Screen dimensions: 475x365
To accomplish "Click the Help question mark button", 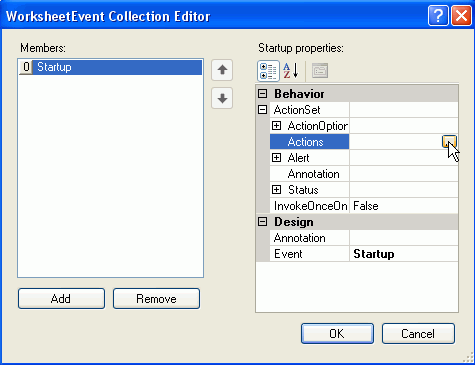I will [x=438, y=15].
